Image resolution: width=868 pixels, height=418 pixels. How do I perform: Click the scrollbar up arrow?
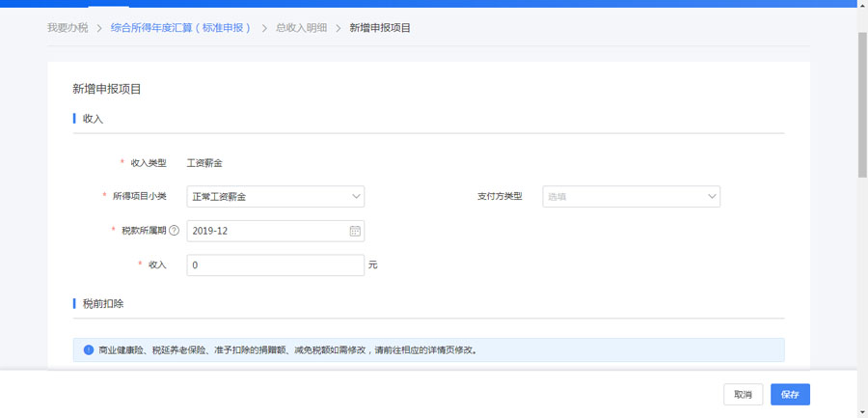click(862, 5)
